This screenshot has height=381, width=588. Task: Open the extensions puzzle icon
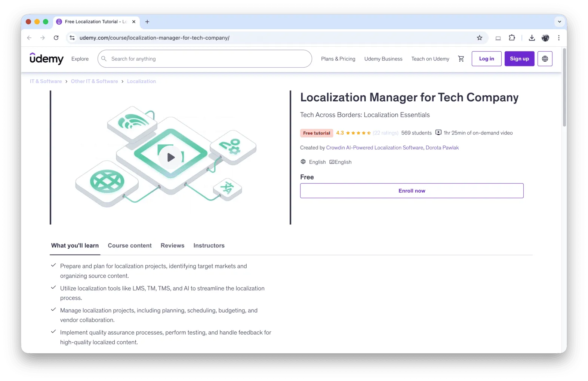pyautogui.click(x=512, y=38)
